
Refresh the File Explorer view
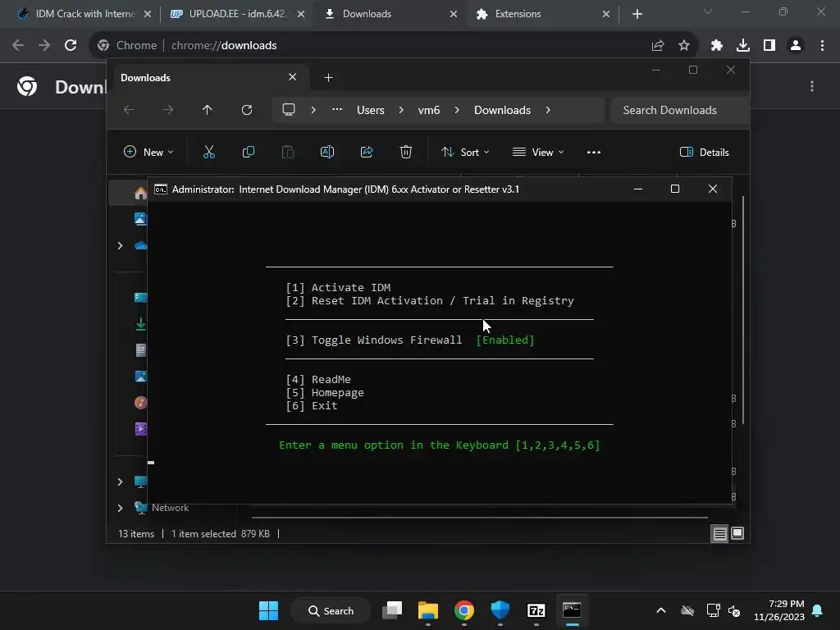pos(246,110)
